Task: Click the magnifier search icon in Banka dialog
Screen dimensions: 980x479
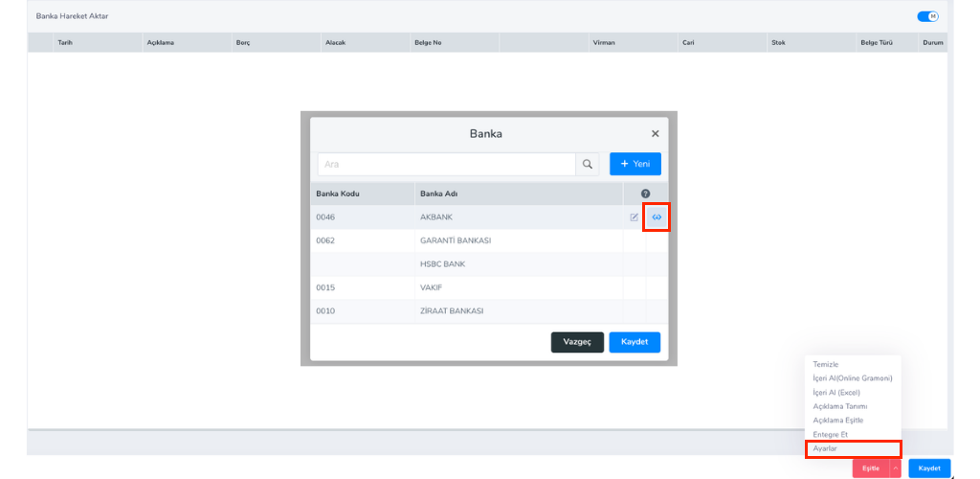Action: click(589, 164)
